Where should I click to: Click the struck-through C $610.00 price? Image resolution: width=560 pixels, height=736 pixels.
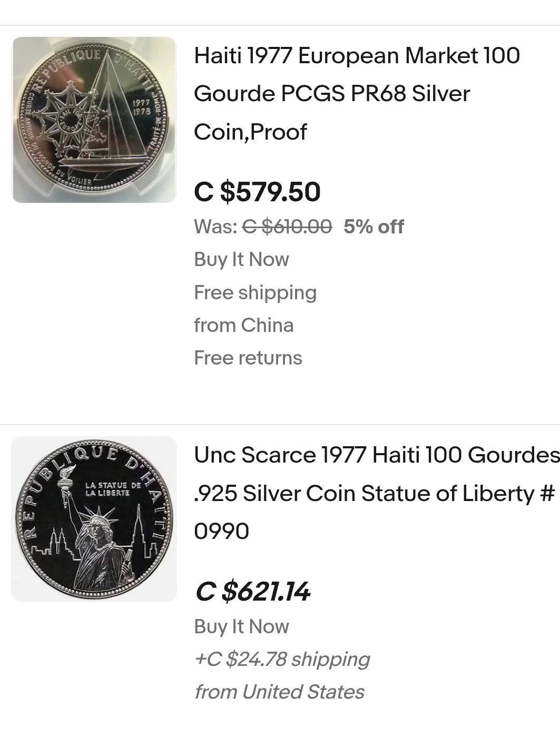click(x=287, y=227)
